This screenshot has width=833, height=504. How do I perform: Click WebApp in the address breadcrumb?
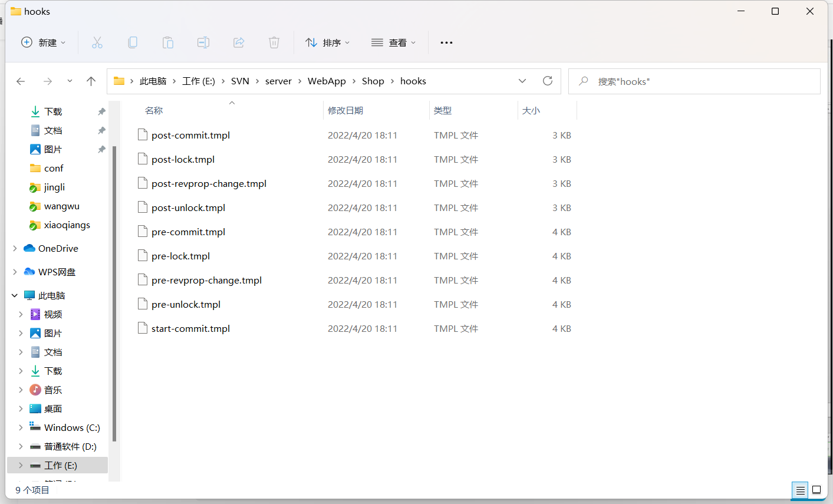[327, 81]
